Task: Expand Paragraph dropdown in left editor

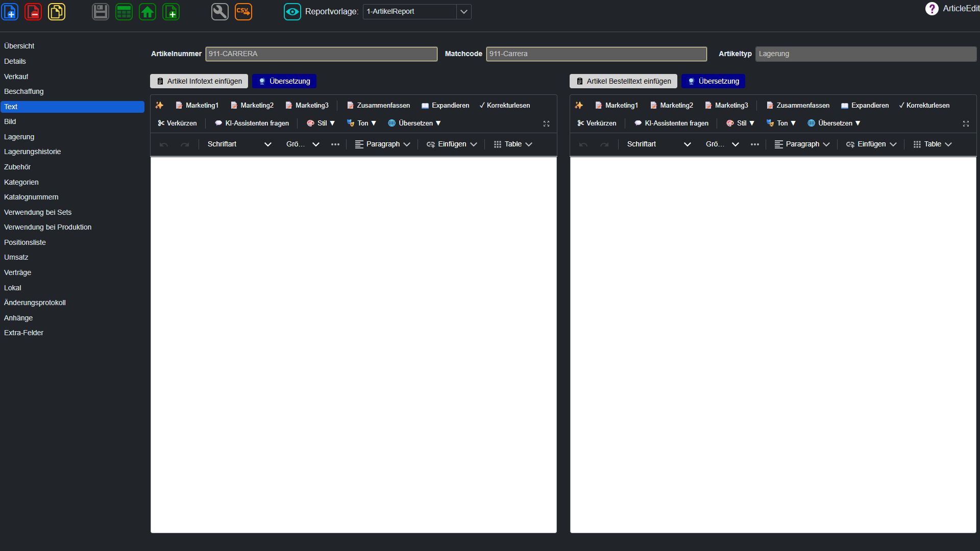Action: [382, 144]
